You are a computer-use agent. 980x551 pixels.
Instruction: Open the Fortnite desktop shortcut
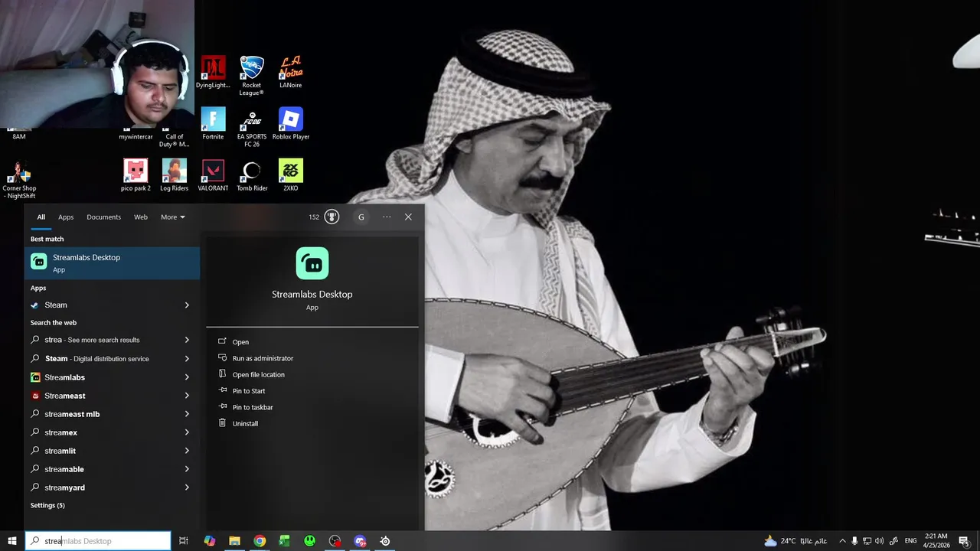point(213,124)
